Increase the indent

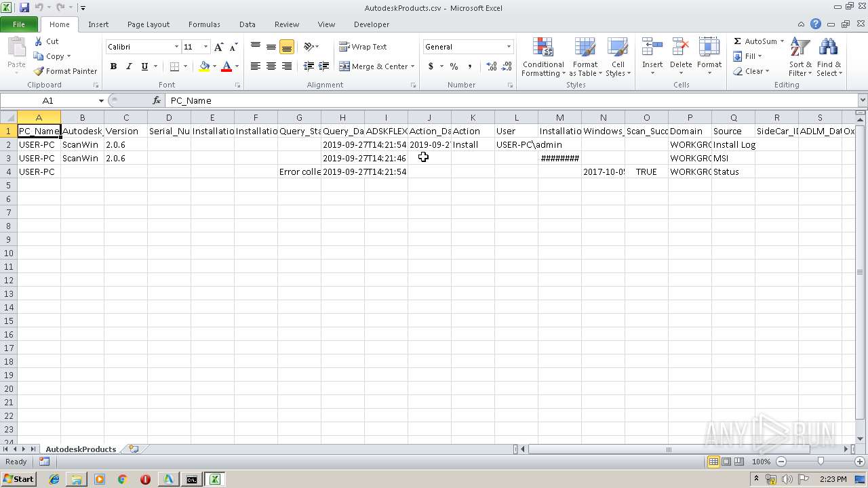324,66
